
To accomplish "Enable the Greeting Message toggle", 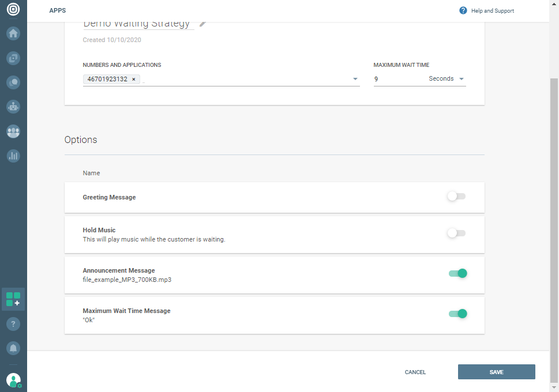I will pos(456,197).
